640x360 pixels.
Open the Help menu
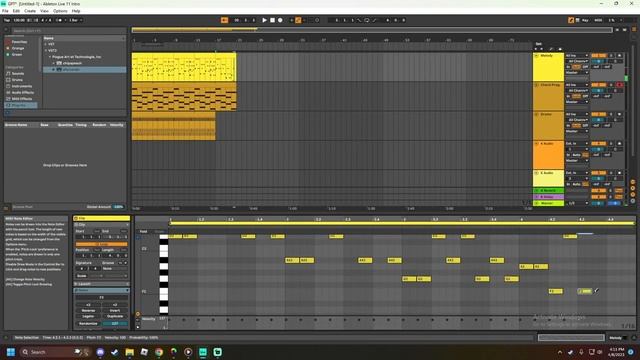[x=76, y=11]
